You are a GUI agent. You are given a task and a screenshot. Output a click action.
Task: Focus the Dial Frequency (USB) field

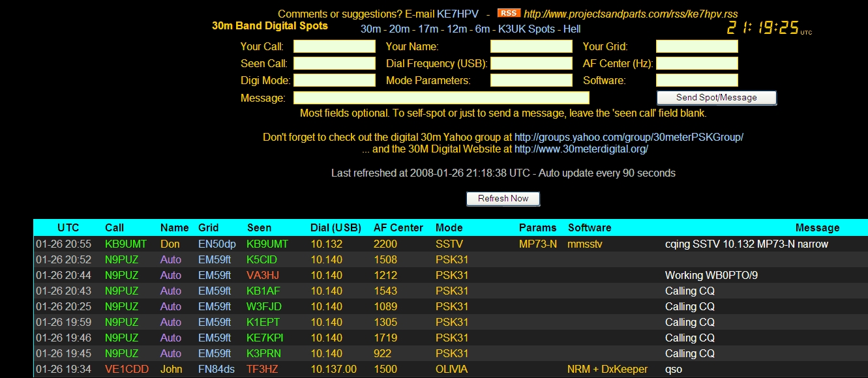click(531, 63)
